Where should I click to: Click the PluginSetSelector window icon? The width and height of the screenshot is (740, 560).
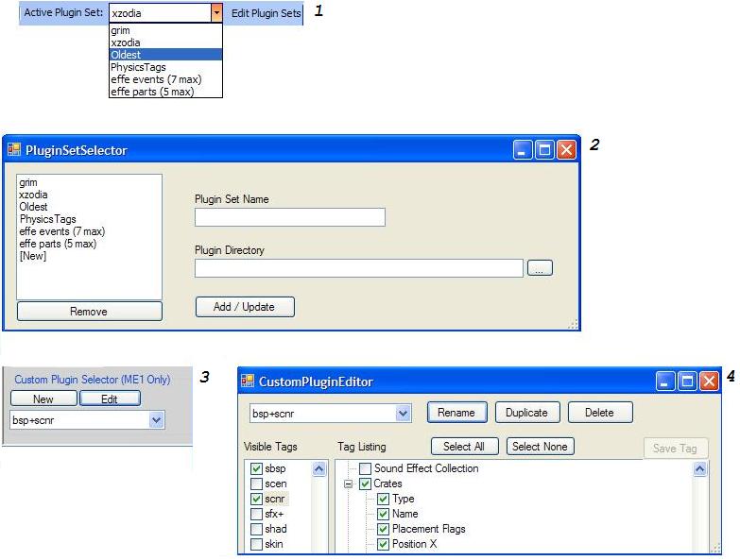14,150
